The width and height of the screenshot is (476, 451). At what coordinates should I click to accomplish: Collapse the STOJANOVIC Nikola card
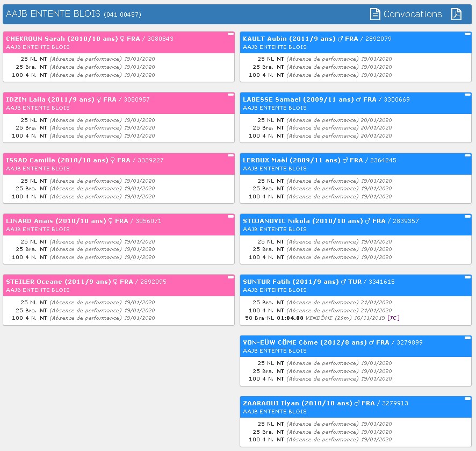click(x=467, y=216)
